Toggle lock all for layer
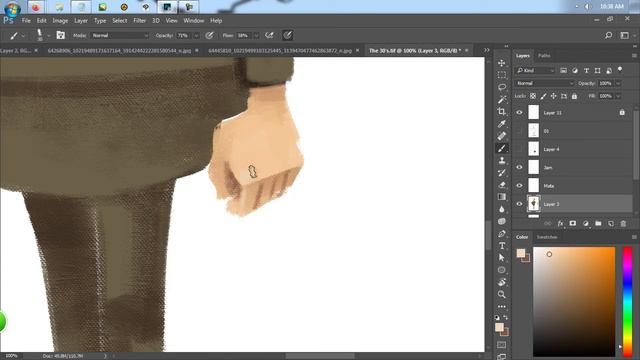 click(574, 96)
